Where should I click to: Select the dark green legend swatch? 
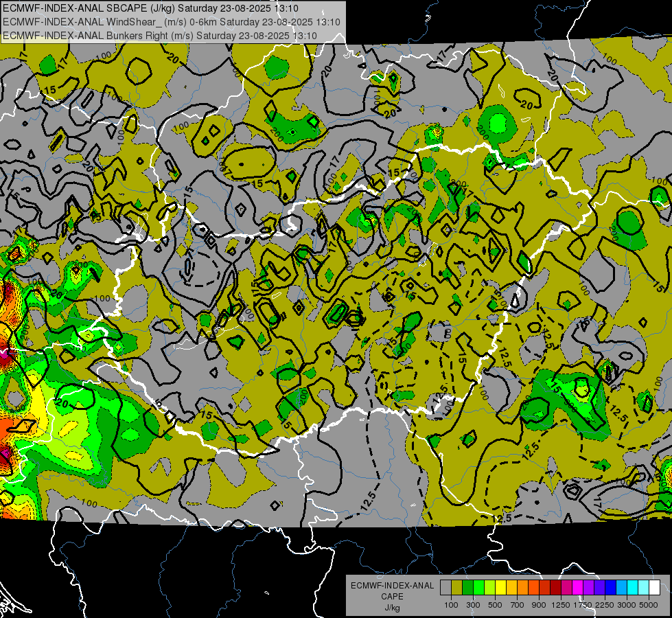point(468,587)
